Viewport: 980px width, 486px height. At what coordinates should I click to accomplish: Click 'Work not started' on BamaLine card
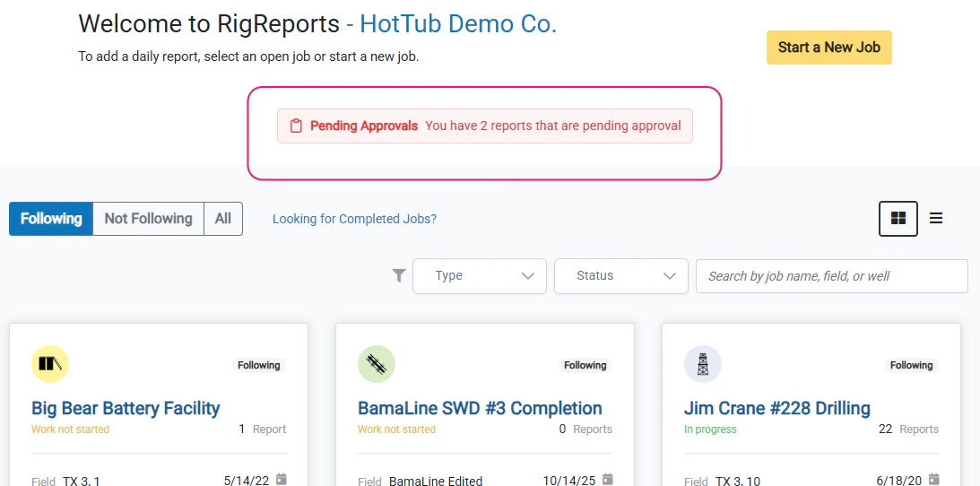tap(396, 430)
